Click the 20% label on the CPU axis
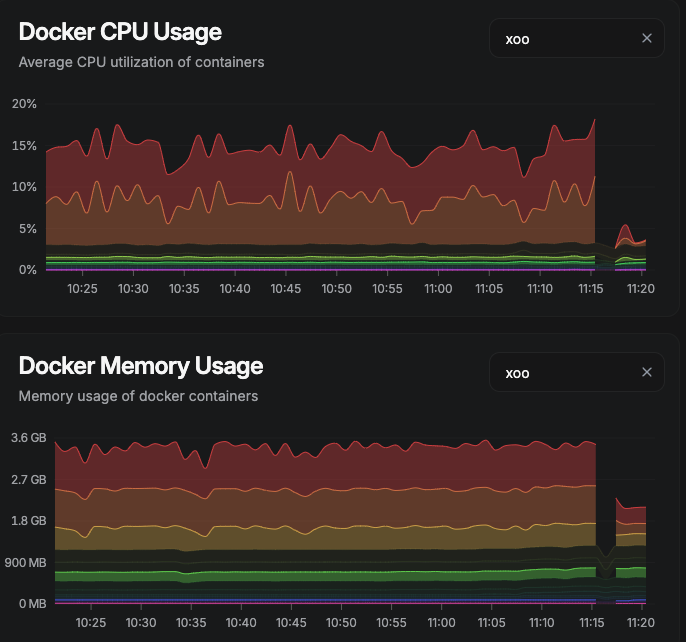Screen dimensions: 686x642 [24, 104]
